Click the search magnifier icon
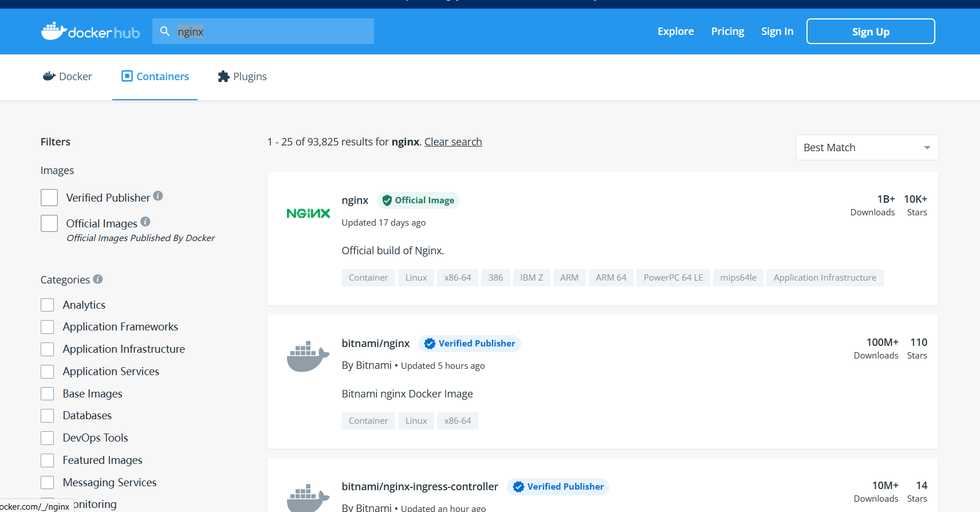Image resolution: width=980 pixels, height=512 pixels. point(165,31)
